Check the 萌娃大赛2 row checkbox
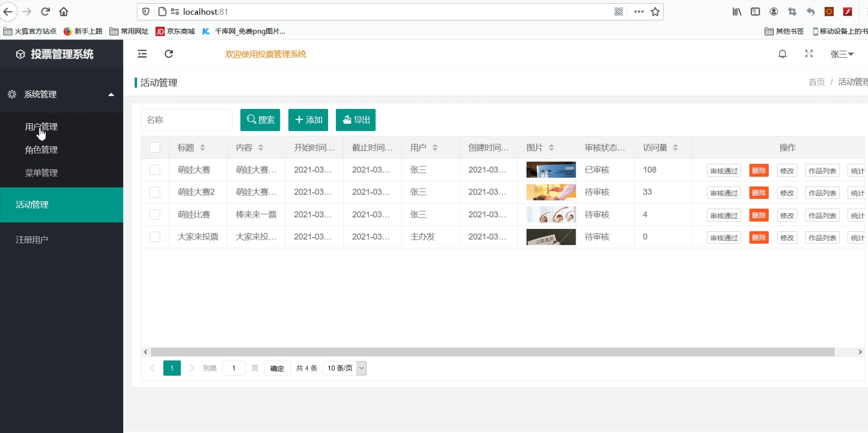Image resolution: width=868 pixels, height=433 pixels. 155,192
